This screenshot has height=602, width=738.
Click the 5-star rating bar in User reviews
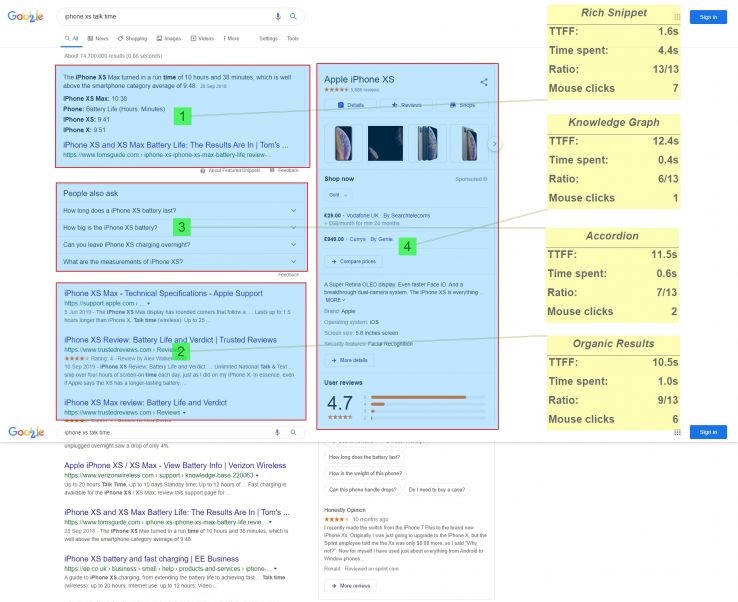pos(427,397)
